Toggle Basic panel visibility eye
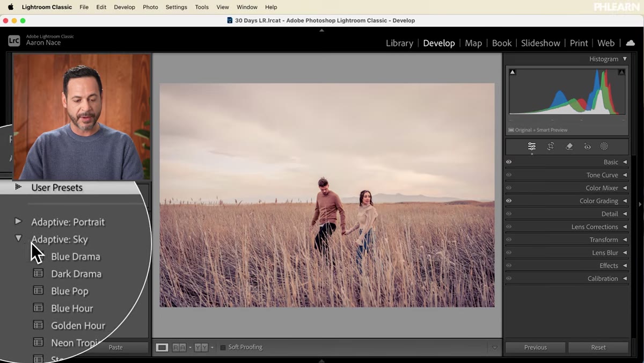644x363 pixels. pyautogui.click(x=509, y=162)
